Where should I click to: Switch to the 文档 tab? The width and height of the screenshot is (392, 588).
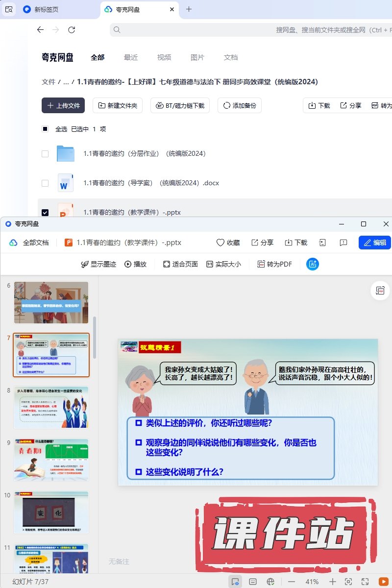(x=231, y=57)
